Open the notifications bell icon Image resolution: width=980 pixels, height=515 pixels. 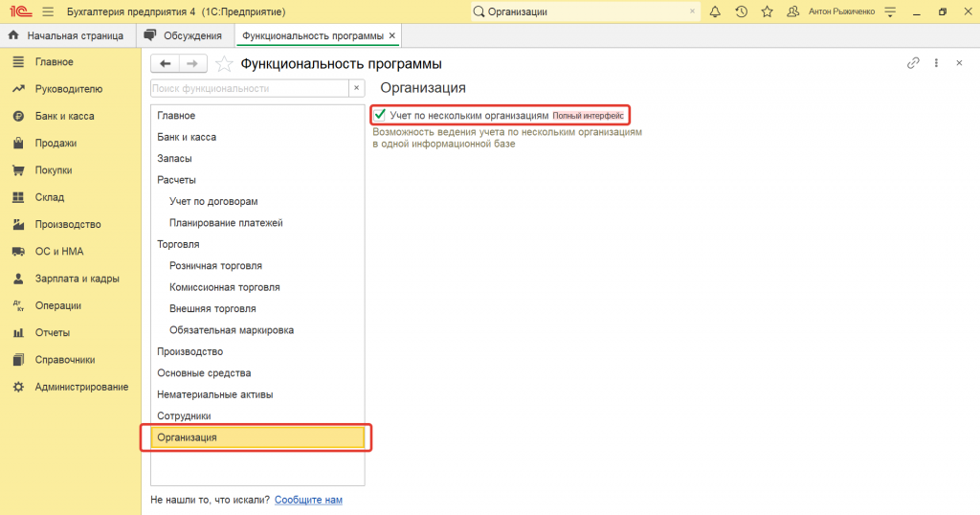point(715,11)
